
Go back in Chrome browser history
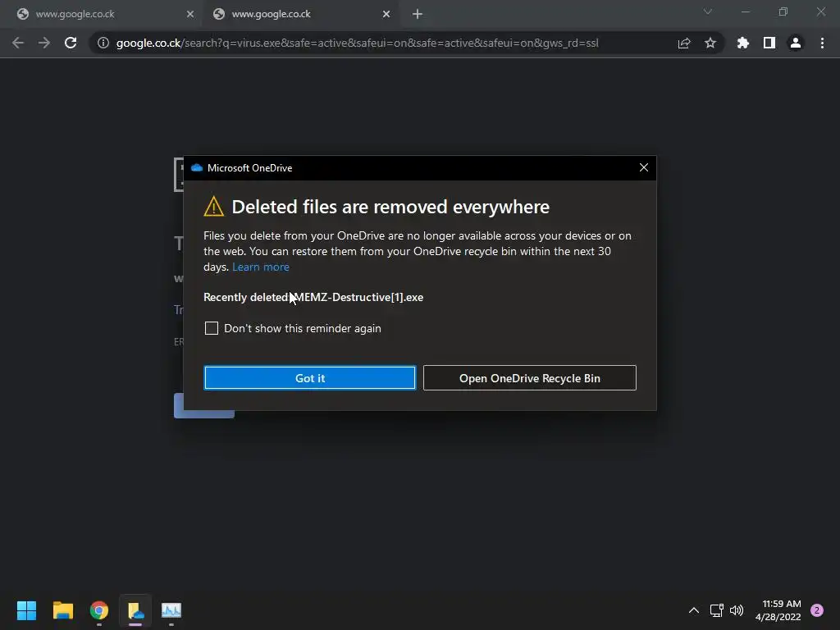18,43
